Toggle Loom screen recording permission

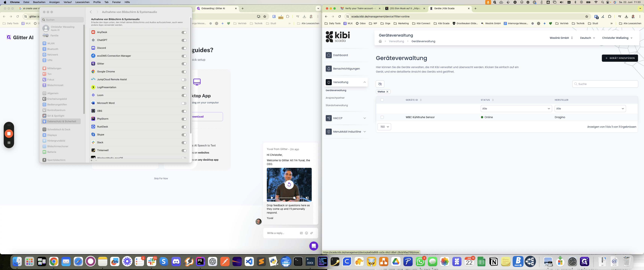pos(184,95)
